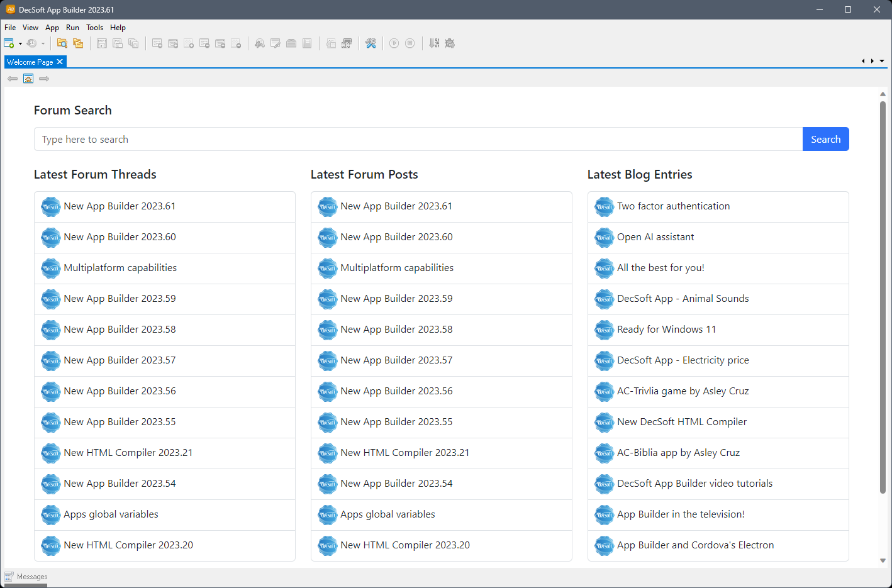892x588 pixels.
Task: Click the folder with magnifier icon
Action: (x=62, y=43)
